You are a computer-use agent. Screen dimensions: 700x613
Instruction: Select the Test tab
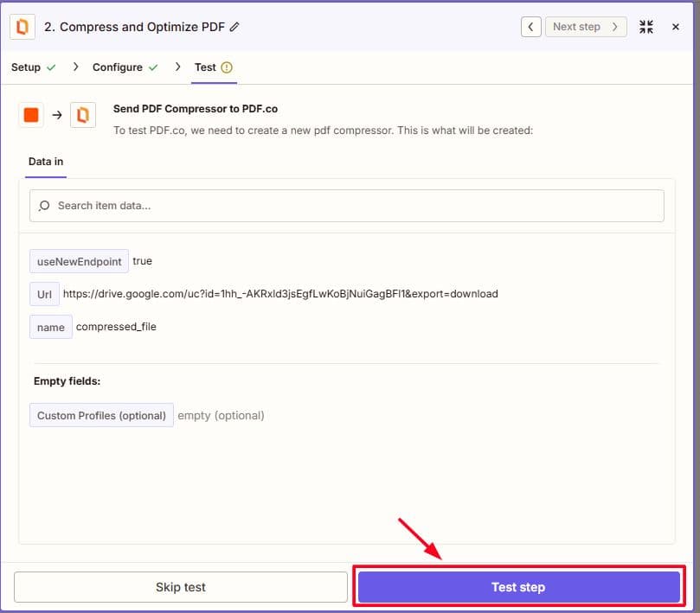(205, 67)
